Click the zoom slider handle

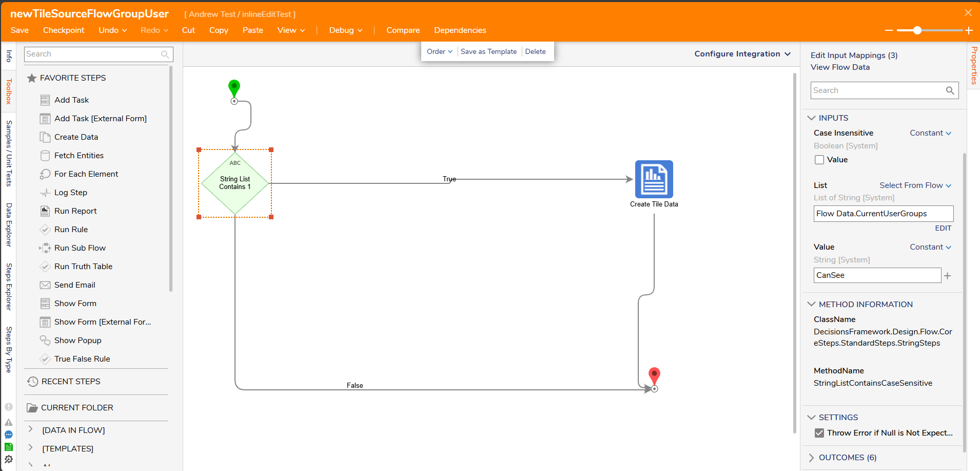click(x=917, y=30)
